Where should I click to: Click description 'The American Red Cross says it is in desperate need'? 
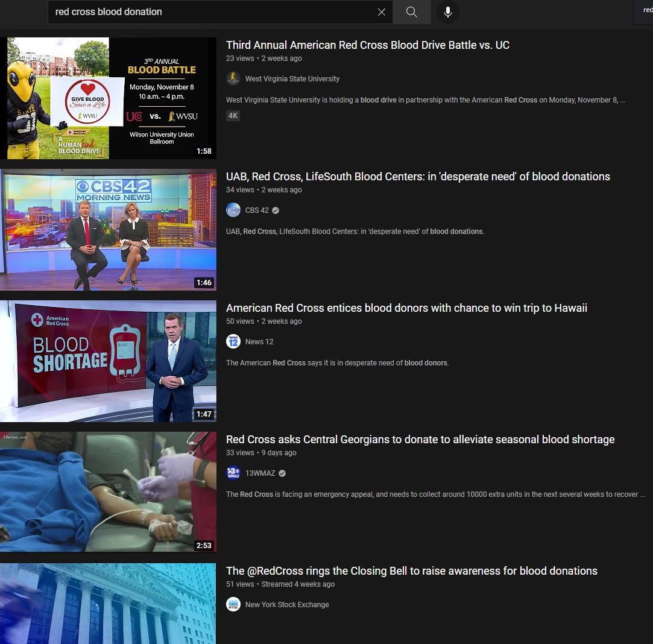[337, 363]
